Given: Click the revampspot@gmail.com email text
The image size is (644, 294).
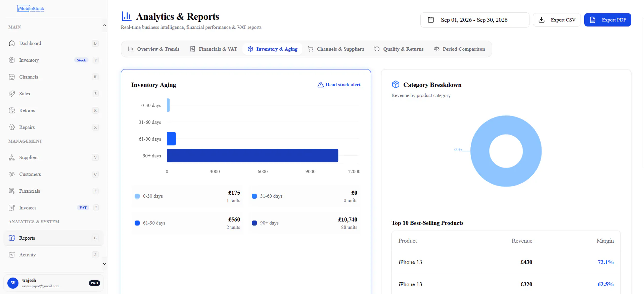Looking at the screenshot, I should [41, 286].
